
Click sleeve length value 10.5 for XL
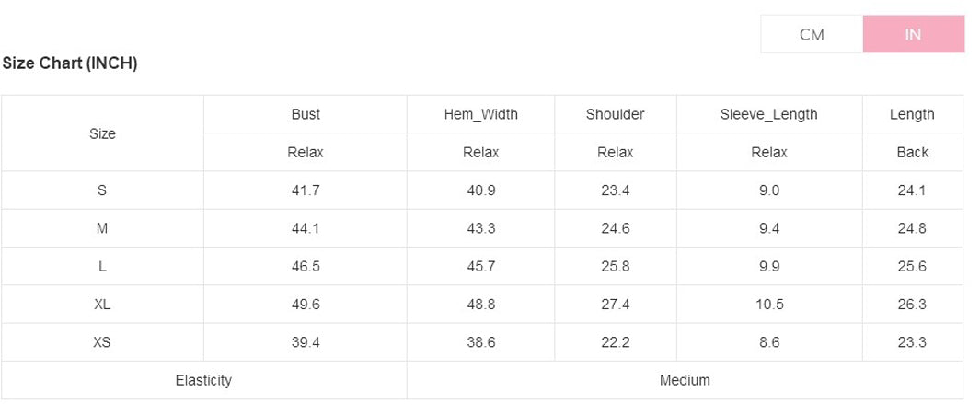[x=769, y=304]
